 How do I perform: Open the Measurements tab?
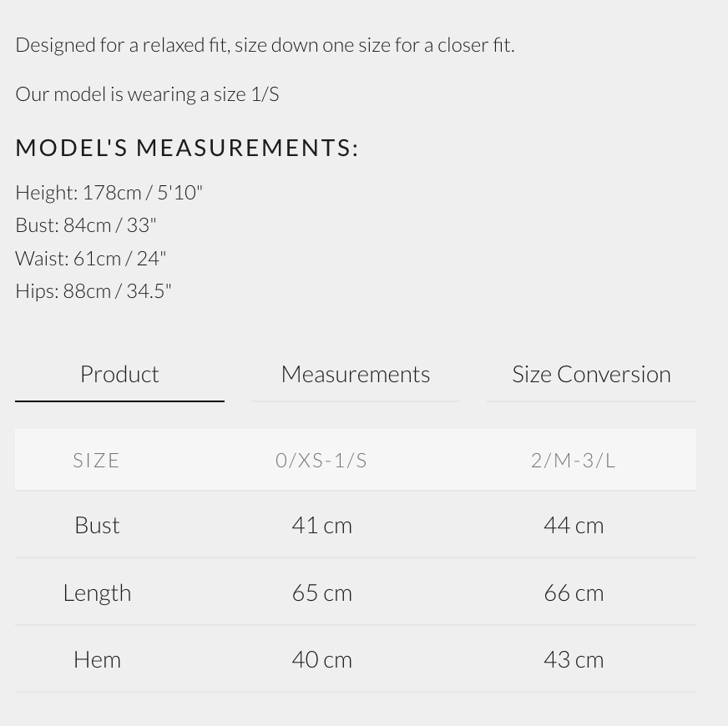(x=355, y=374)
